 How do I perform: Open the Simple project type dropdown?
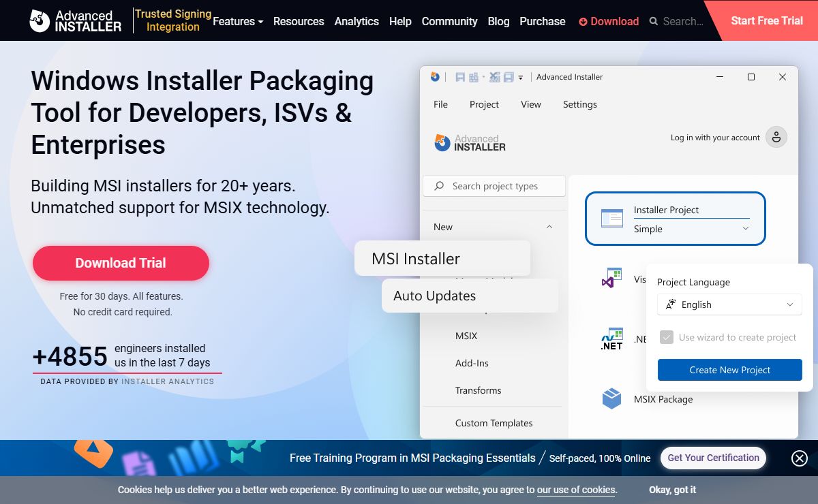pyautogui.click(x=691, y=229)
